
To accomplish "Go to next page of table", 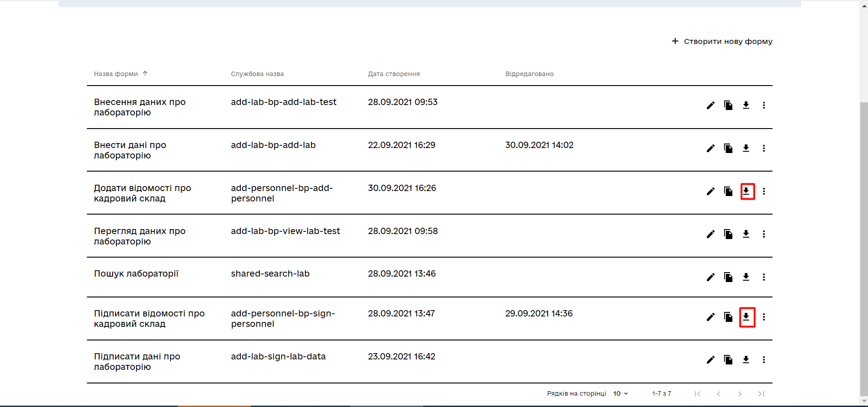I will [x=740, y=394].
